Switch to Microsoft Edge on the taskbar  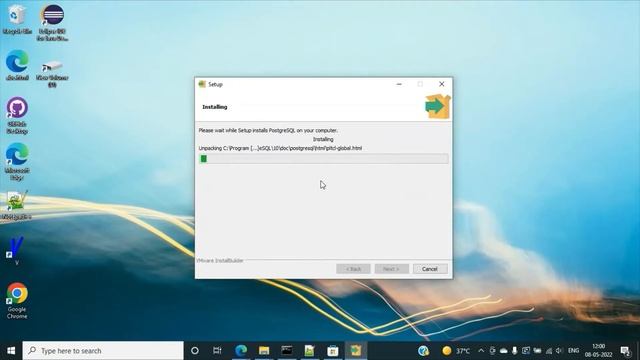point(241,351)
